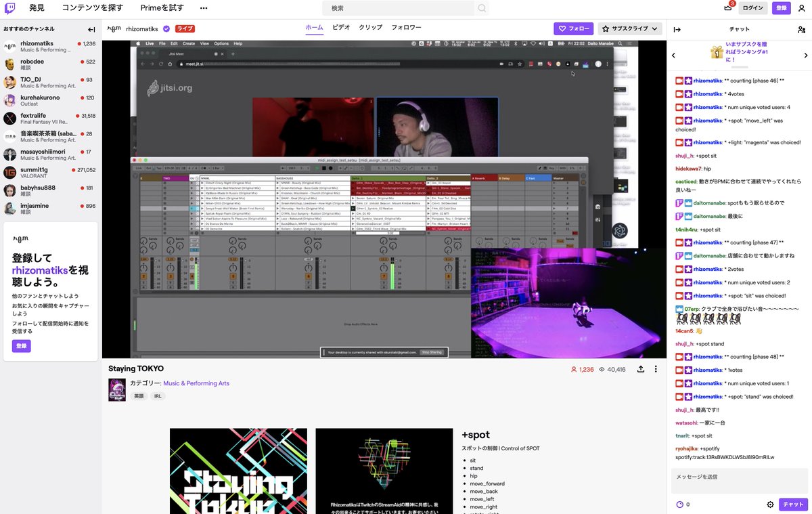The width and height of the screenshot is (812, 514).
Task: Send message with チャット button
Action: 793,505
